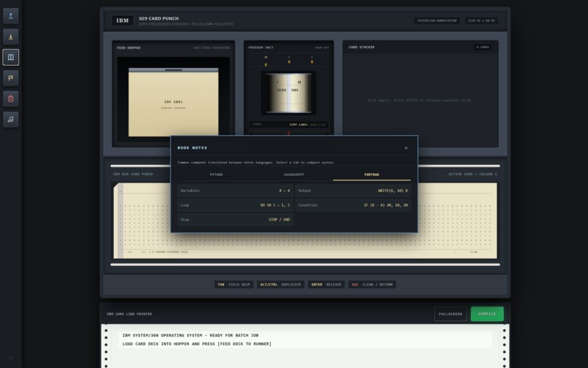Screen dimensions: 588x368
Task: Click the IBM 1403 Line Printer label
Action: (129, 314)
